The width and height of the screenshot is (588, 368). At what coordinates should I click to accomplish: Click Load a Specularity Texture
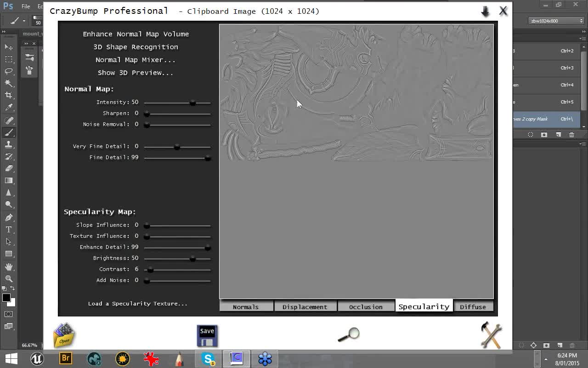(x=138, y=304)
